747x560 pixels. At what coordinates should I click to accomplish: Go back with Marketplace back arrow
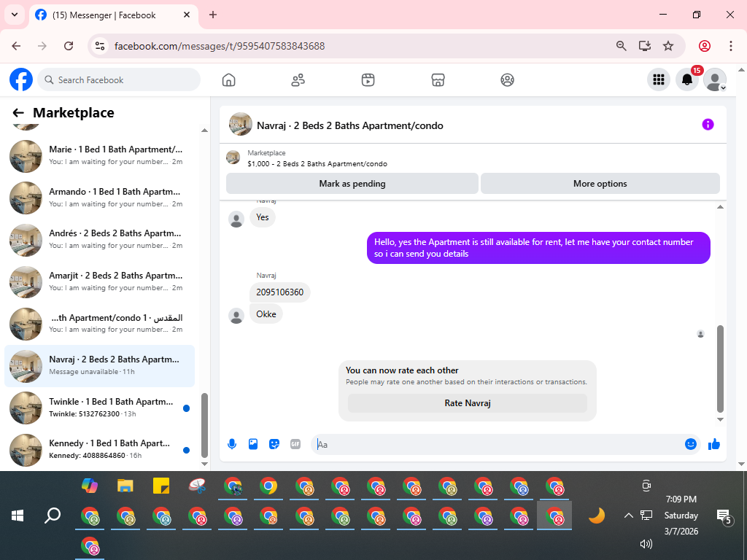coord(18,113)
